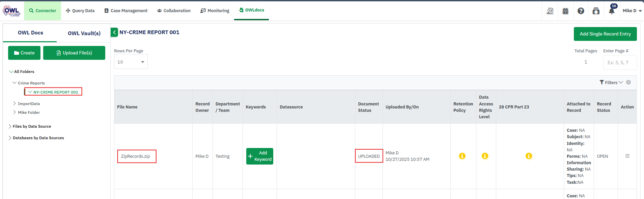Open the bug report icon

596,11
